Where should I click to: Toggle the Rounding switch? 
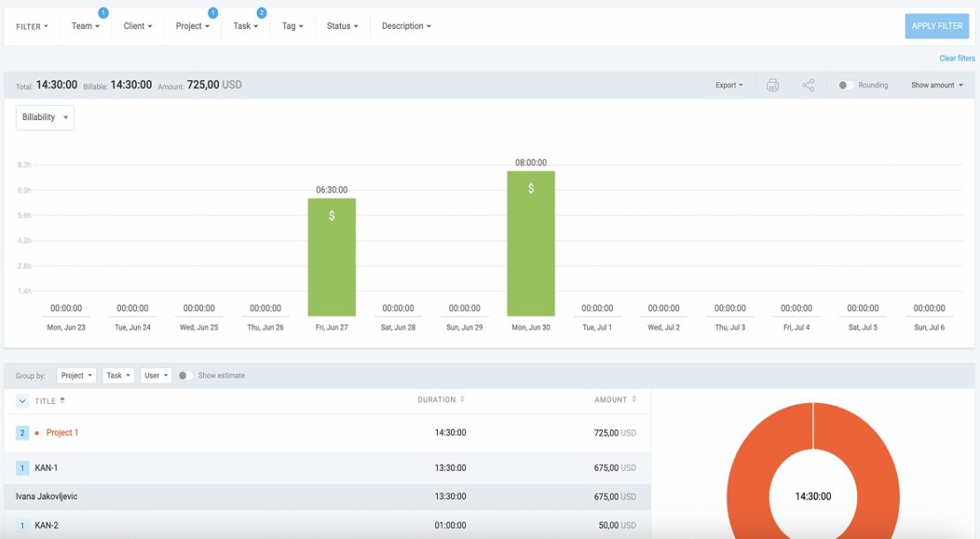click(x=845, y=85)
